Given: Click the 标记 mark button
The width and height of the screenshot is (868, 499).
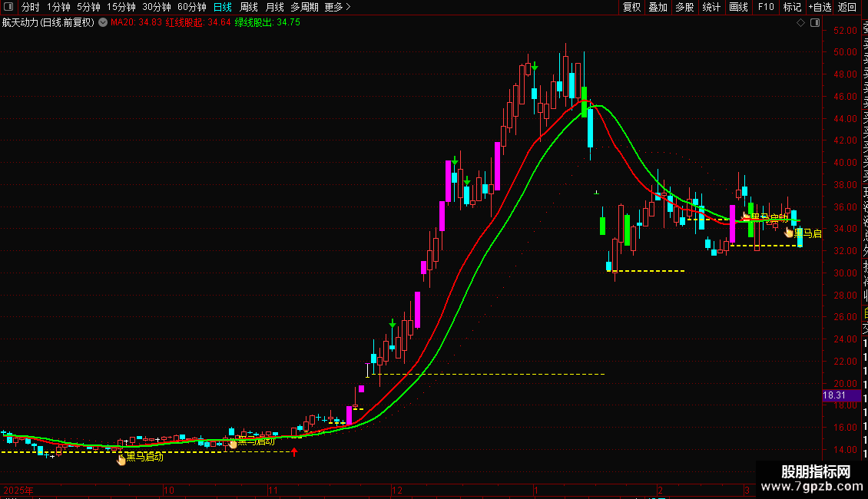Looking at the screenshot, I should (792, 7).
